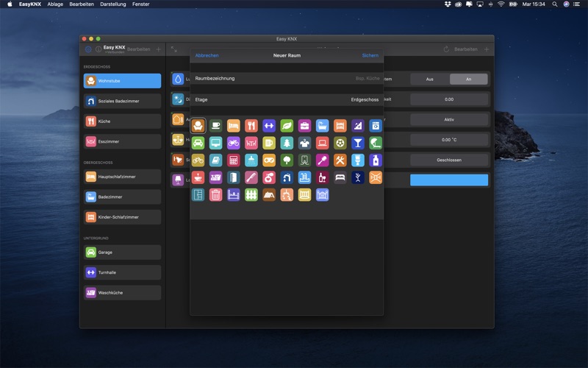Pick the shirt on hanger icon
Image resolution: width=588 pixels, height=368 pixels.
(304, 143)
